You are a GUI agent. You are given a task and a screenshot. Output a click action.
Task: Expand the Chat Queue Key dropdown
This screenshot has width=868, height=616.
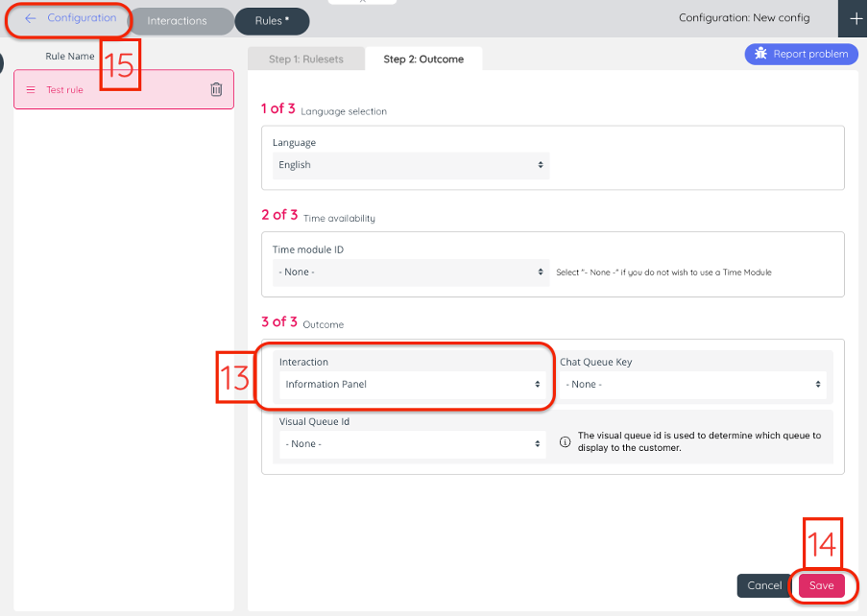point(693,384)
